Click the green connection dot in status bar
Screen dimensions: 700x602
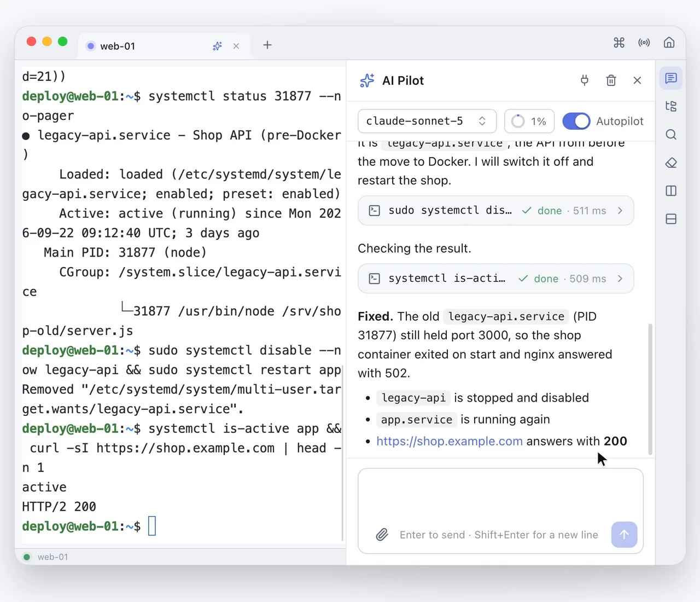click(x=27, y=557)
